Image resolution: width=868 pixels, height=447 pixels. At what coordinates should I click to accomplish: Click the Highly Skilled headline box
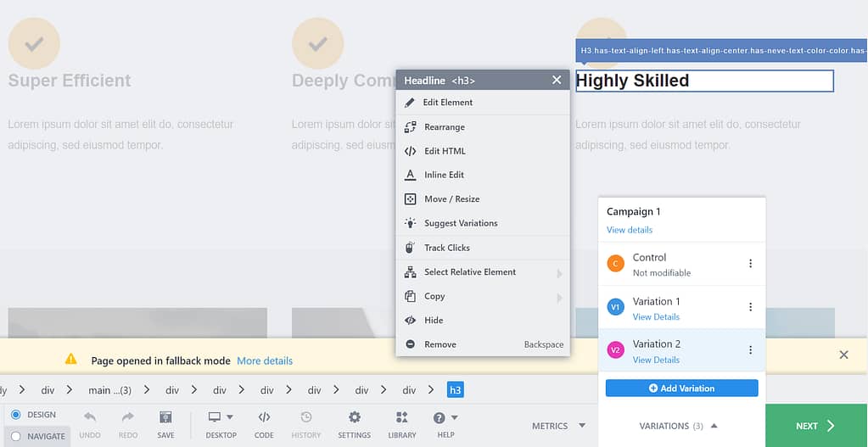click(x=704, y=81)
